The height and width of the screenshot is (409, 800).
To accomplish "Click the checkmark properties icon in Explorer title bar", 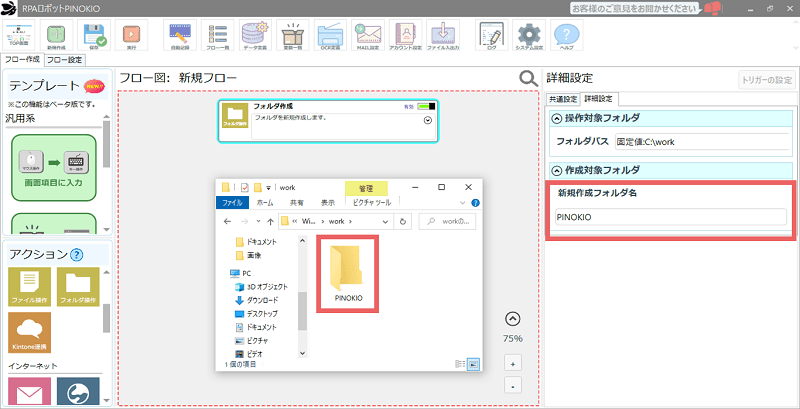I will point(244,187).
